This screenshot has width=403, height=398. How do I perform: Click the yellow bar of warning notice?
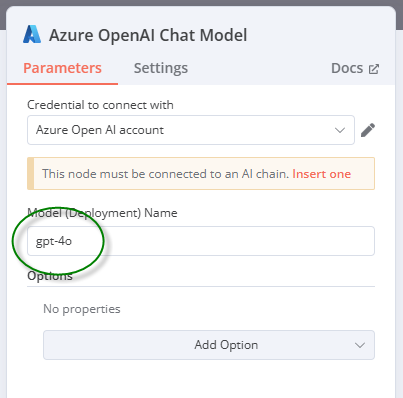tap(30, 173)
